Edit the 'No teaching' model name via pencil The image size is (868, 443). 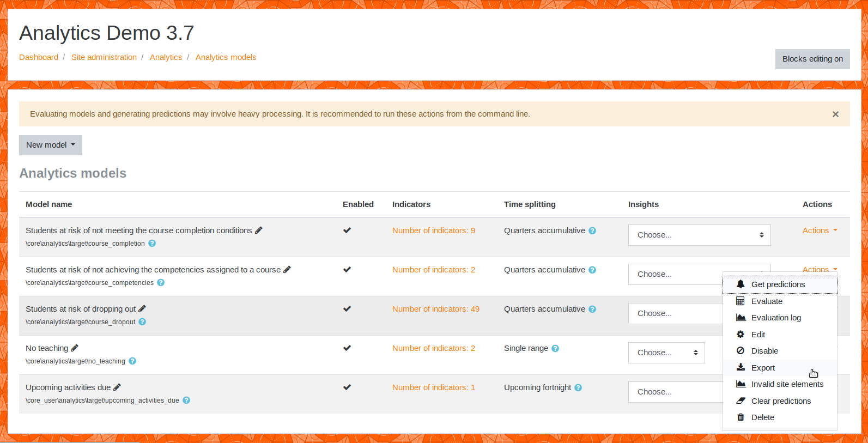[75, 348]
